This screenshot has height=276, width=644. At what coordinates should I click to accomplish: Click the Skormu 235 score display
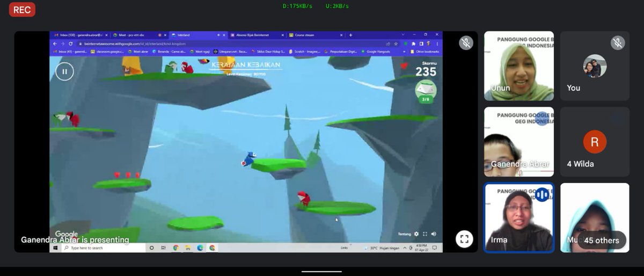click(x=426, y=69)
